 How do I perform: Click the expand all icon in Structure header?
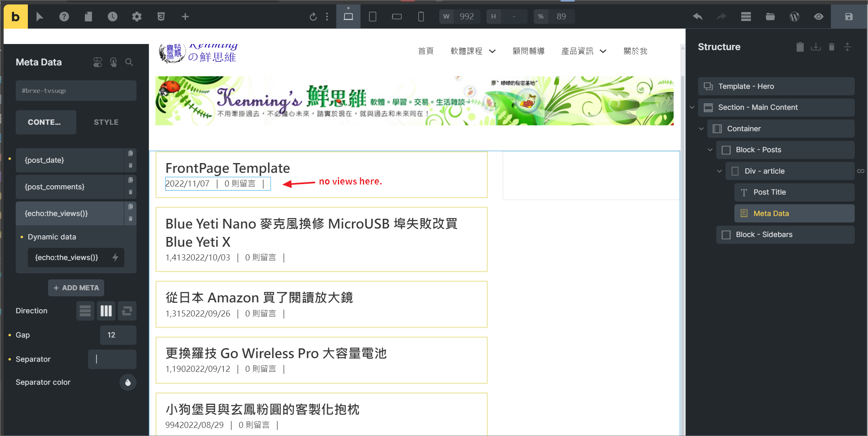coord(847,47)
